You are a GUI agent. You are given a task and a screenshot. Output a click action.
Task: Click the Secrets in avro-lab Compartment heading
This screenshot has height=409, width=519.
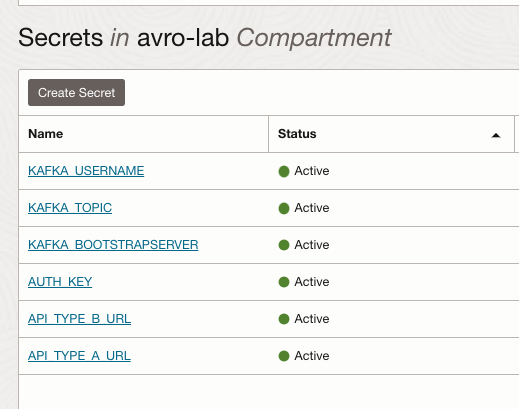205,38
